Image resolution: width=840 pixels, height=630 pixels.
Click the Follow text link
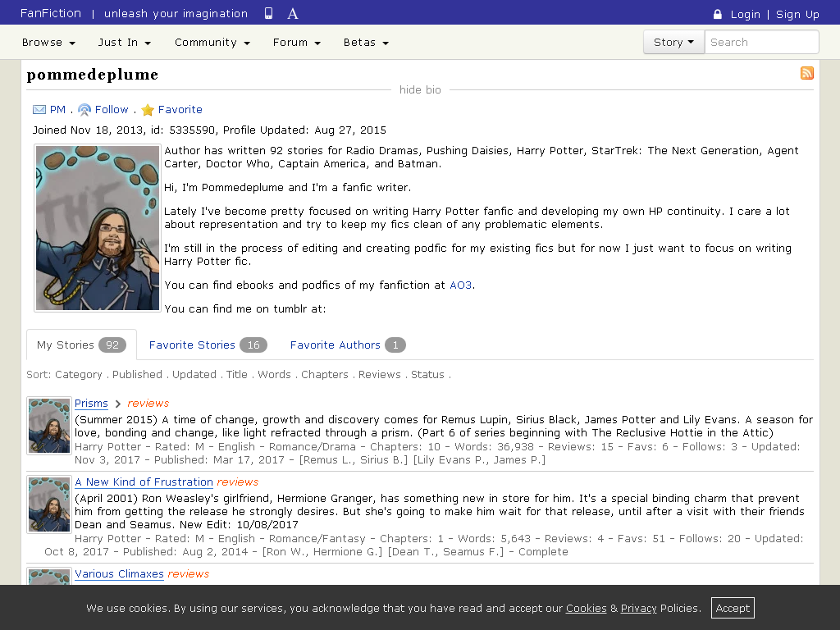pyautogui.click(x=112, y=110)
